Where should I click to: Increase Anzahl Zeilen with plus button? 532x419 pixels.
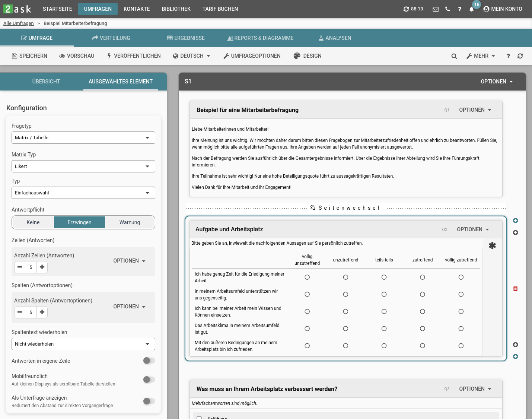click(42, 267)
